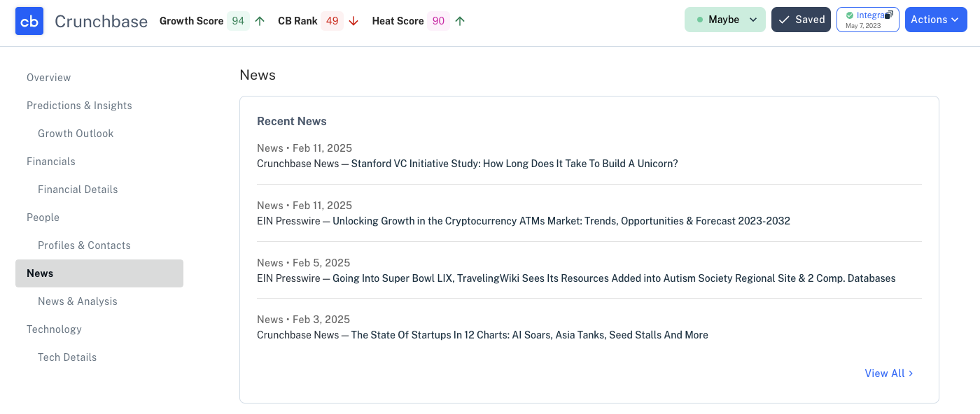980x414 pixels.
Task: Open Predictions & Insights section
Action: (x=79, y=106)
